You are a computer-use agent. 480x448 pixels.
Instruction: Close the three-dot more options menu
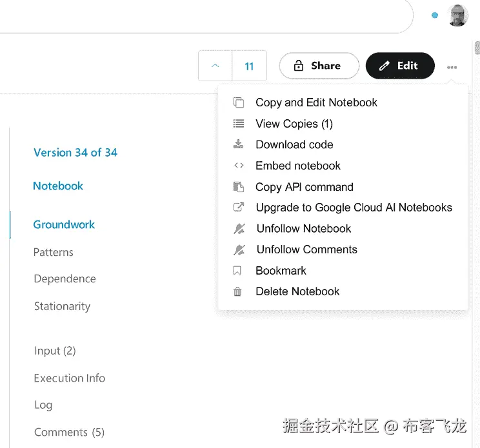point(452,67)
